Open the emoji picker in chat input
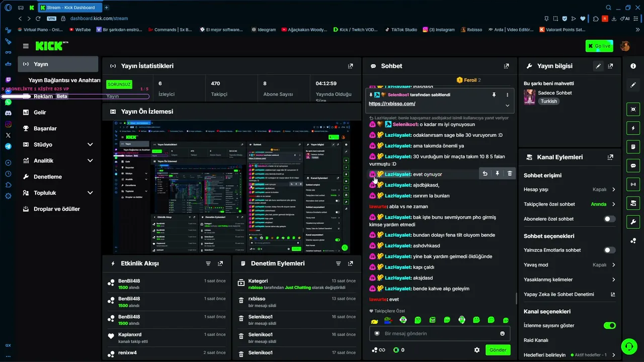 [x=502, y=333]
